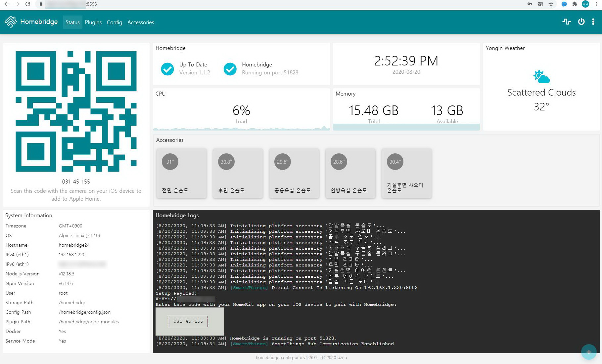Image resolution: width=602 pixels, height=364 pixels.
Task: Open the 공용욕실 온습도 accessory tile
Action: (294, 173)
